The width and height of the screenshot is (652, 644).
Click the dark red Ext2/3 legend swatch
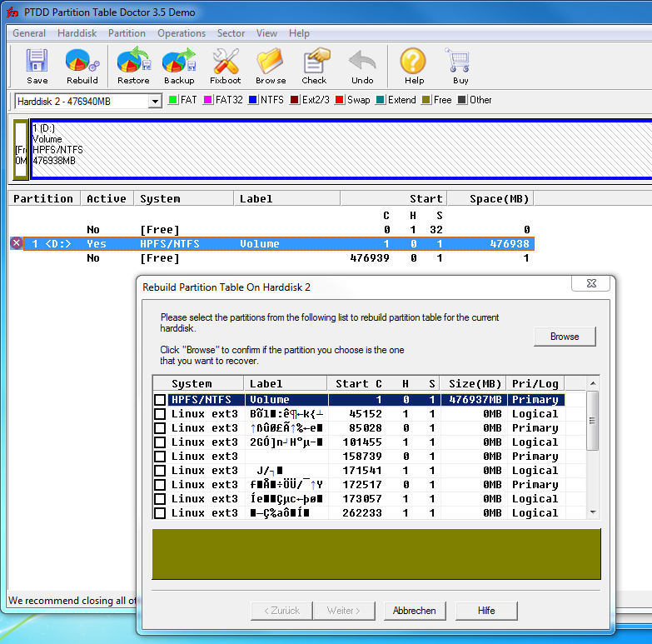click(x=295, y=100)
